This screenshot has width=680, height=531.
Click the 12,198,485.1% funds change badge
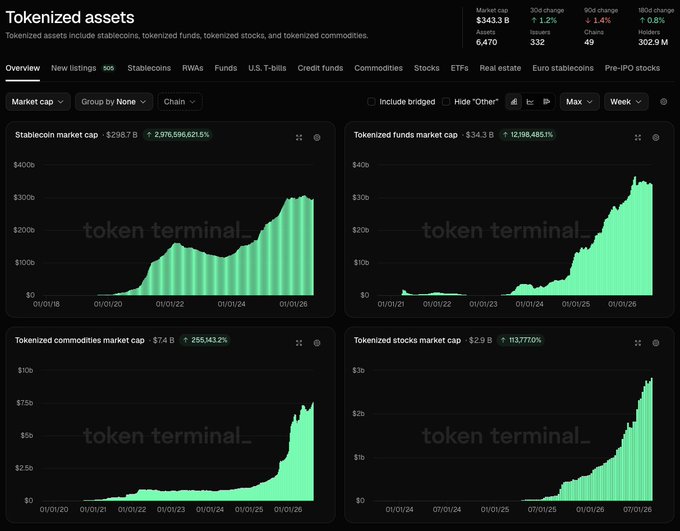pyautogui.click(x=528, y=135)
